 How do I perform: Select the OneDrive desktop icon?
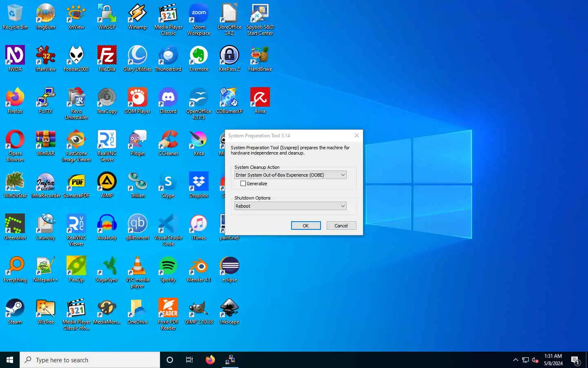click(x=138, y=312)
